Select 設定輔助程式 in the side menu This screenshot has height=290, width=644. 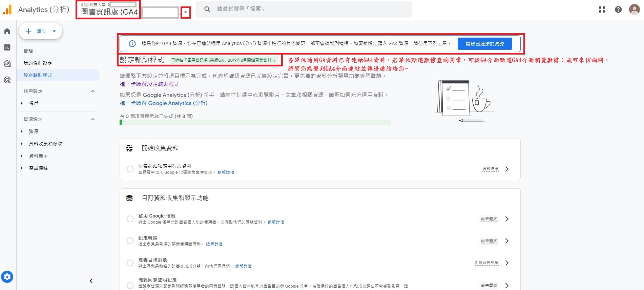click(x=58, y=75)
